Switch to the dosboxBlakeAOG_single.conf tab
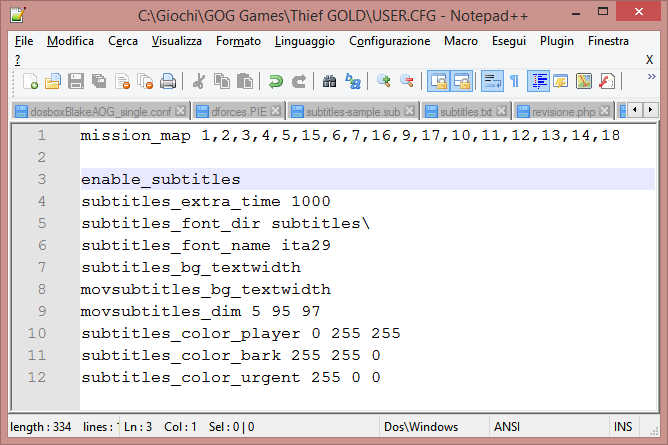This screenshot has height=445, width=668. coord(101,112)
